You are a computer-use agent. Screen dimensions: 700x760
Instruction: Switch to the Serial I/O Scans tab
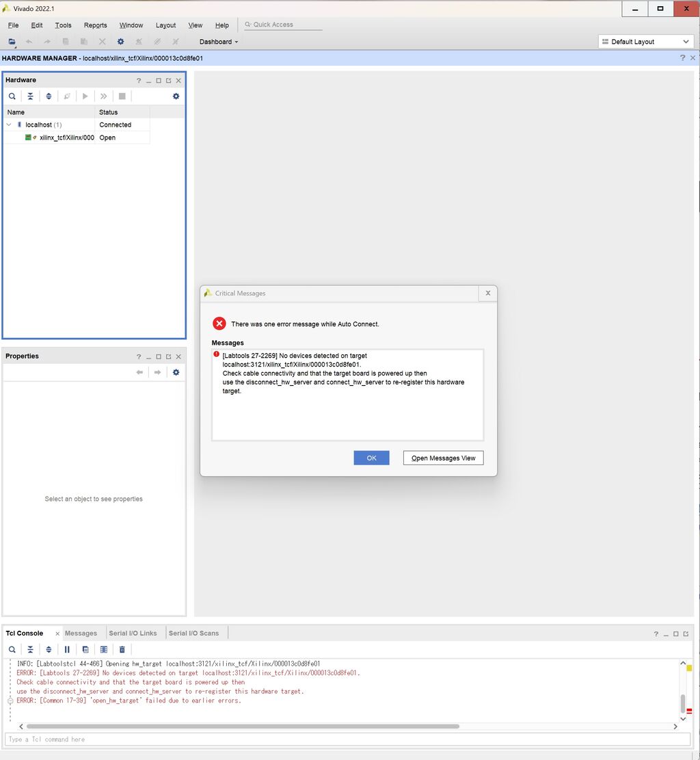[193, 633]
